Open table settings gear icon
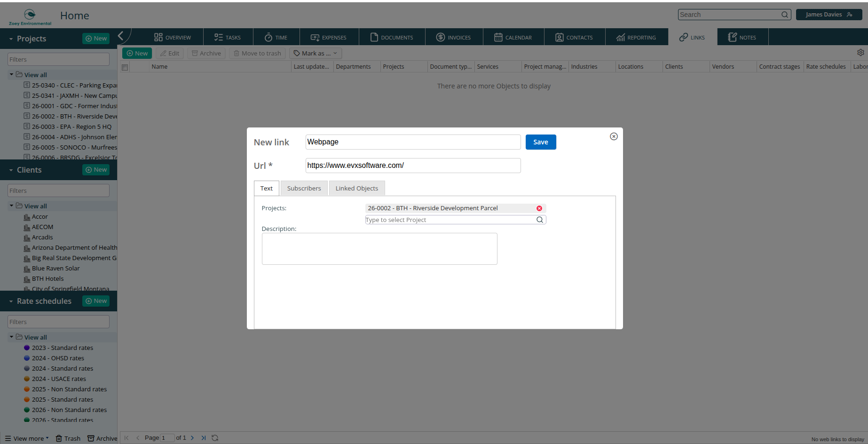Viewport: 868px width, 444px height. point(860,53)
